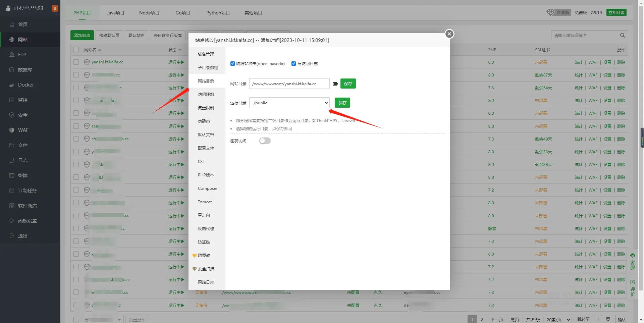Open the 运行目录 /public dropdown
This screenshot has width=644, height=323.
[289, 103]
